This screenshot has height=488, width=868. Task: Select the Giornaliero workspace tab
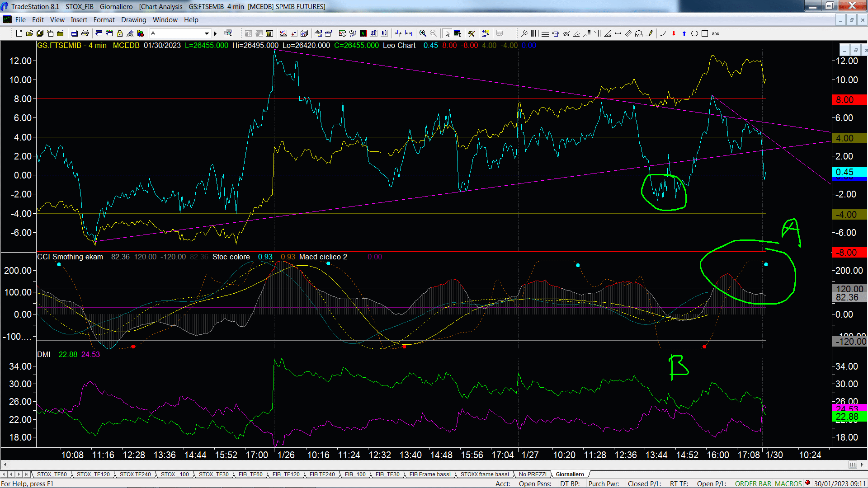point(570,474)
